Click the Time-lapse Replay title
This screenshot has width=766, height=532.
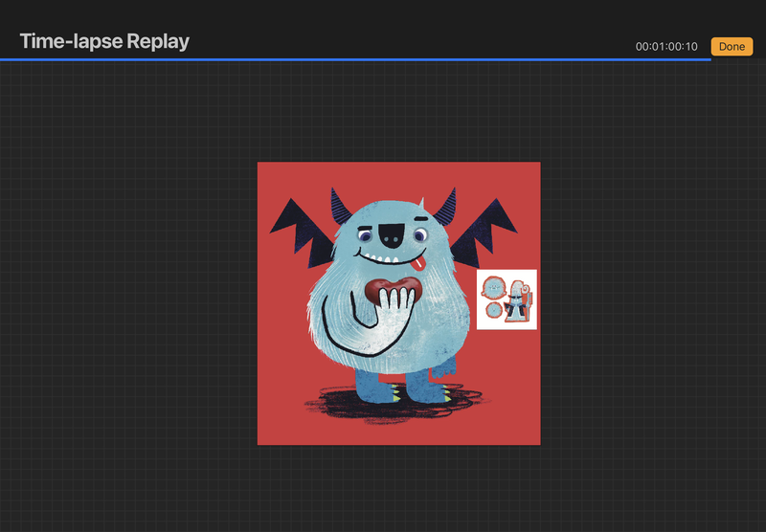pyautogui.click(x=104, y=41)
